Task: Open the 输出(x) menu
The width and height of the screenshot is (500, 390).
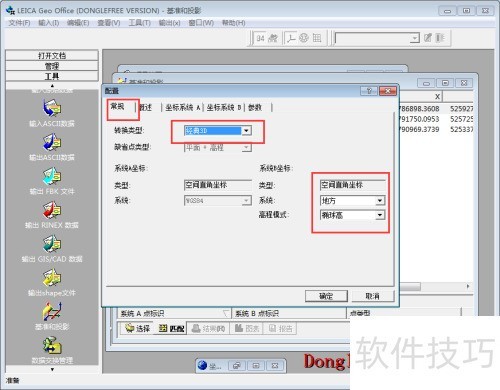Action: (169, 23)
